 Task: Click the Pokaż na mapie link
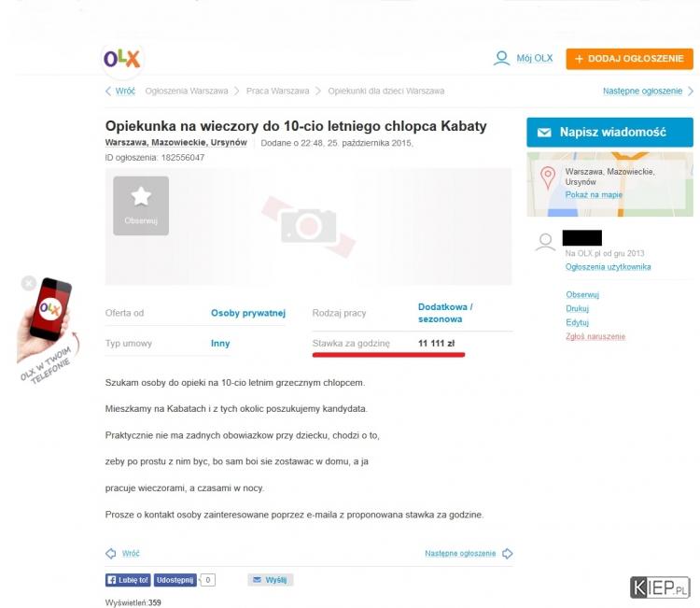[594, 195]
